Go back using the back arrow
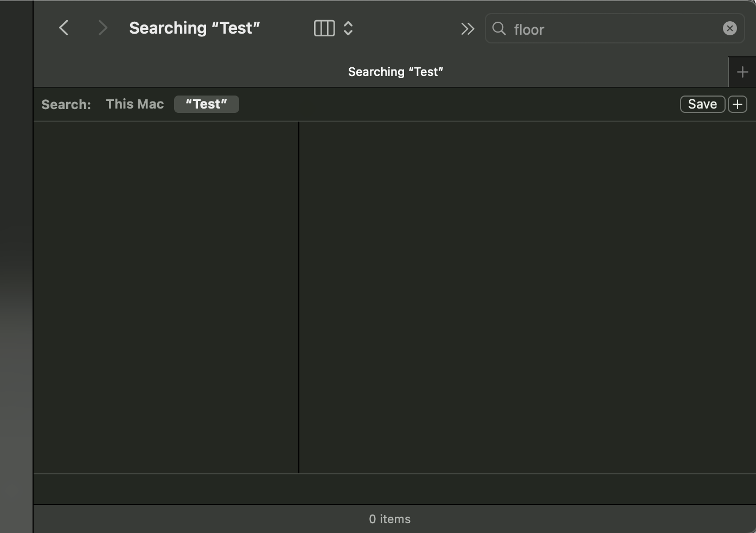756x533 pixels. 64,28
